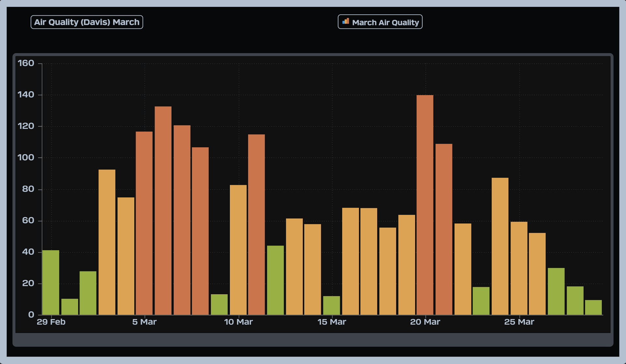Click the 5 Mar bar near 117
The image size is (626, 364).
[144, 223]
